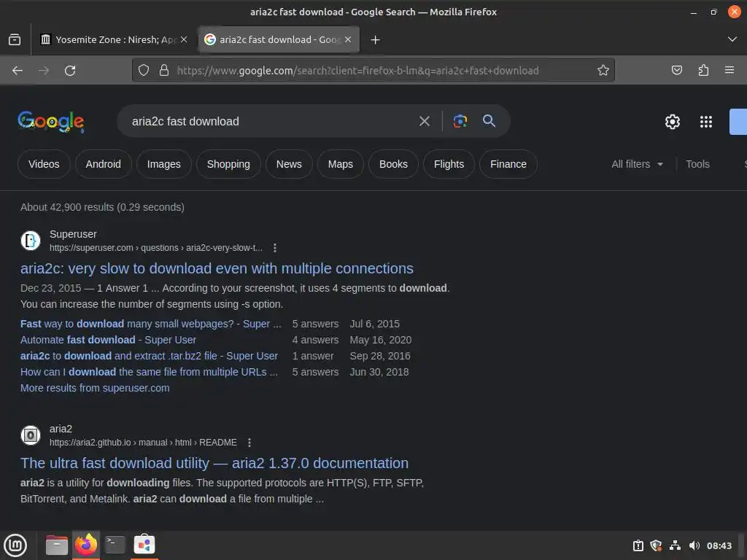Clear the search box text
Image resolution: width=747 pixels, height=560 pixels.
pos(424,122)
